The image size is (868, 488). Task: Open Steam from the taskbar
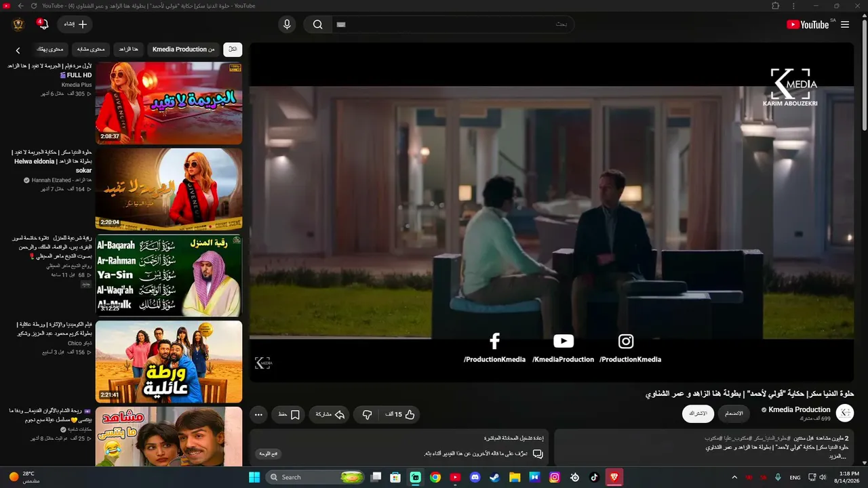[494, 477]
